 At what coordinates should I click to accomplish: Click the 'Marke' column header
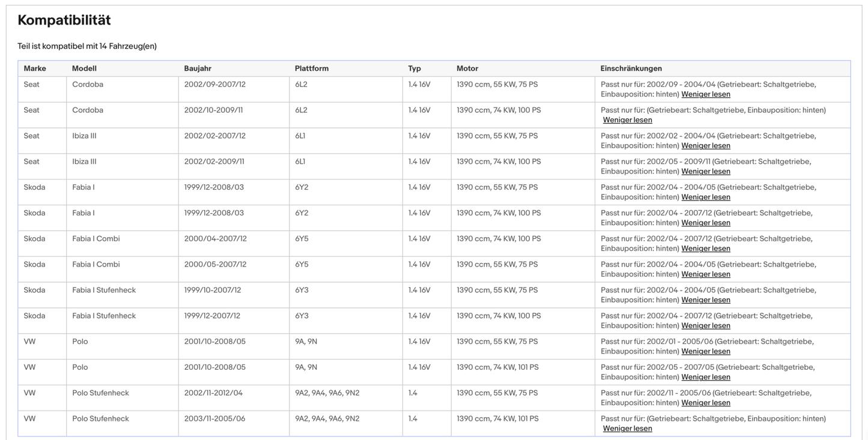pos(35,68)
